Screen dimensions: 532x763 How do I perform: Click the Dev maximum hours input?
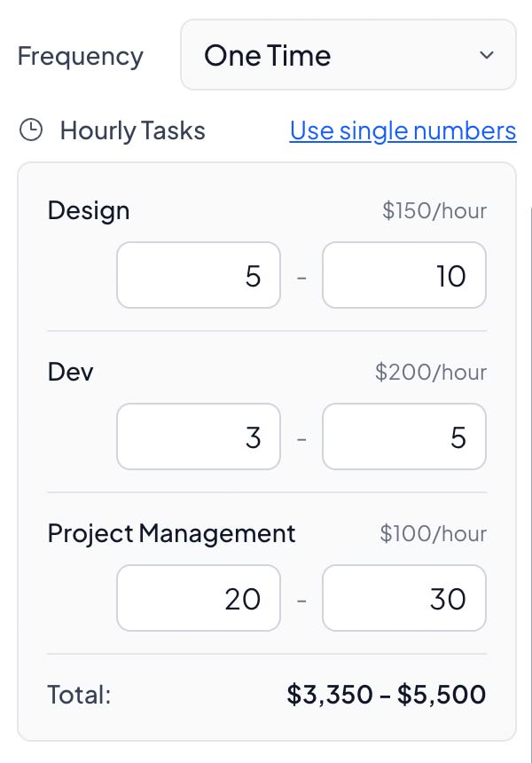tap(403, 437)
